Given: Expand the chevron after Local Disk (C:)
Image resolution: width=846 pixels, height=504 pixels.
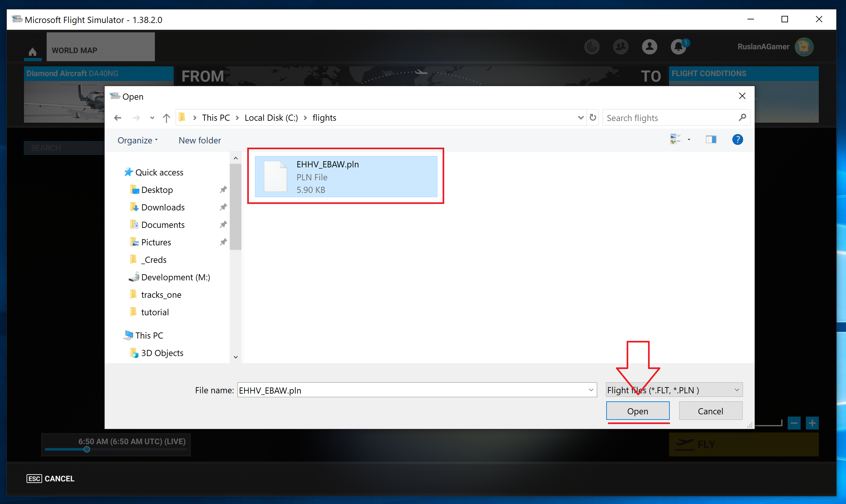Looking at the screenshot, I should tap(305, 118).
